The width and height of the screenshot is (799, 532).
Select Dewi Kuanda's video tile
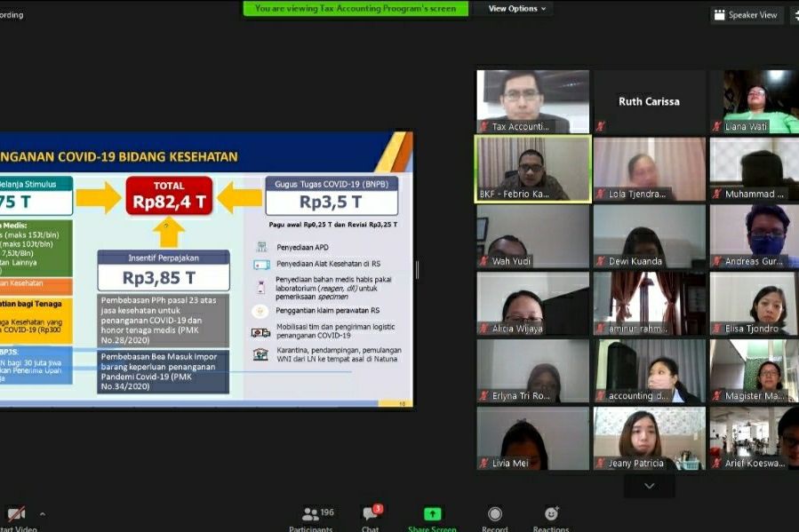[649, 236]
